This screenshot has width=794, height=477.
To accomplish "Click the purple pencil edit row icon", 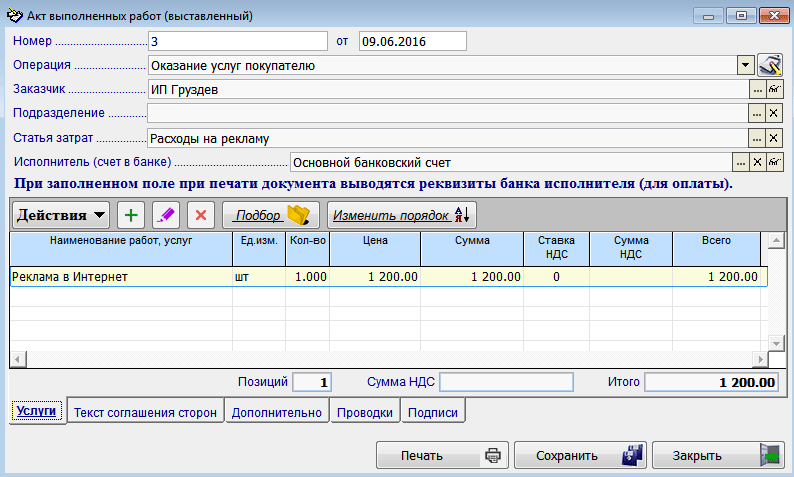I will click(x=166, y=215).
